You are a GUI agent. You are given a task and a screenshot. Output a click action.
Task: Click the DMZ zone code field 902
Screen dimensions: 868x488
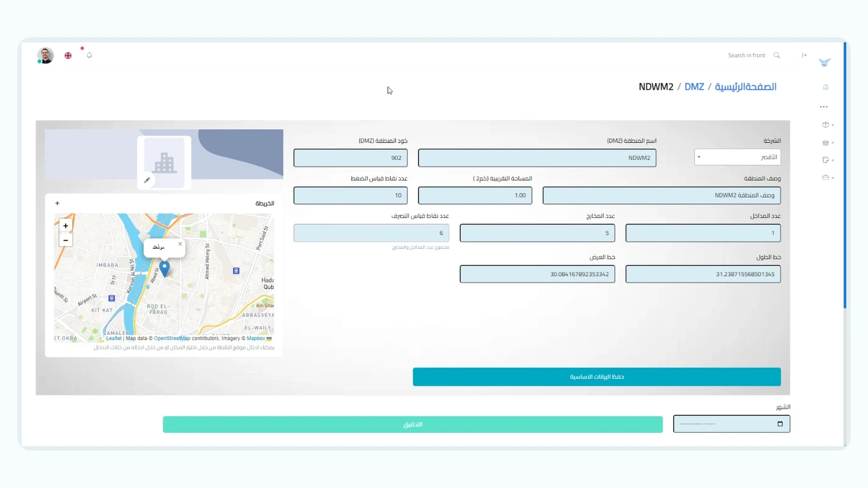pos(350,158)
